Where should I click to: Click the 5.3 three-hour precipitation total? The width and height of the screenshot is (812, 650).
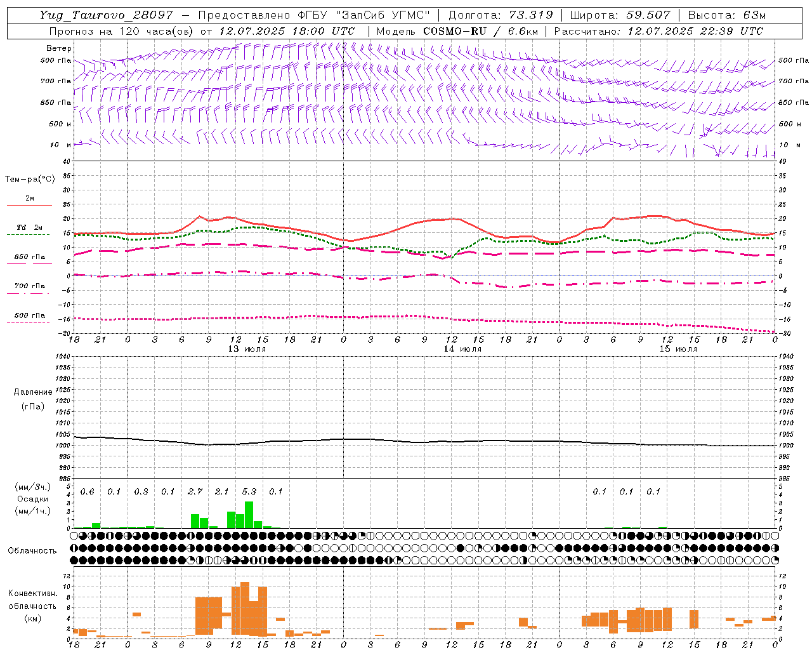(249, 491)
